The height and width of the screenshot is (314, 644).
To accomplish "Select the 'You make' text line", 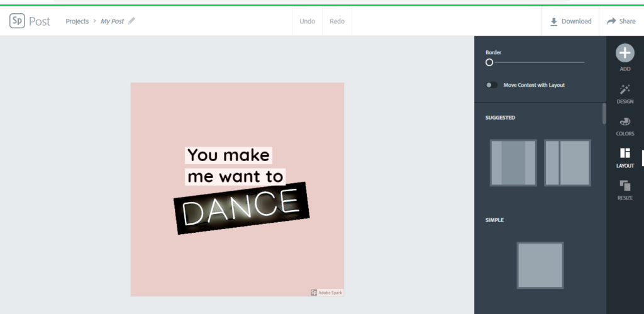I will 228,155.
